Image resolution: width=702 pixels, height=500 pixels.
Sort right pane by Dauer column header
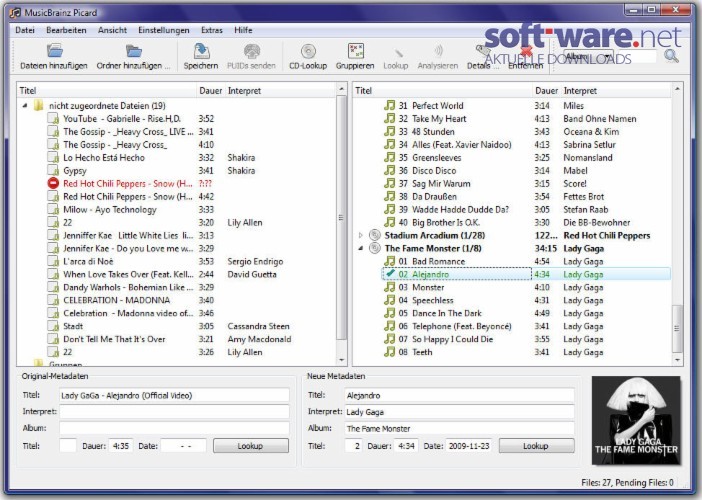point(547,90)
